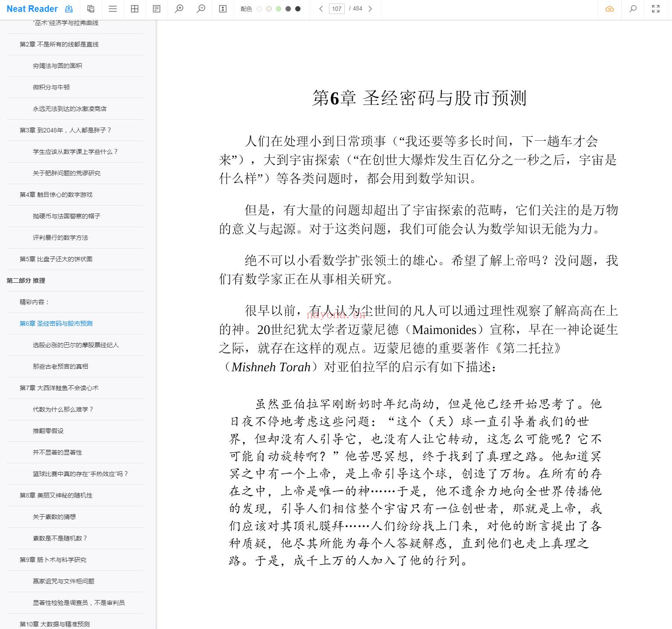Toggle the table of contents list icon
The height and width of the screenshot is (629, 672).
(x=113, y=9)
